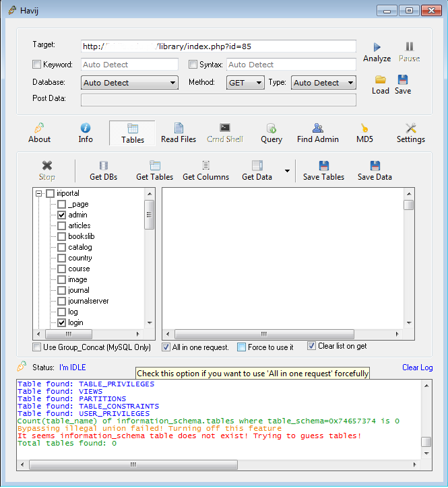Select the catalog table row

(x=80, y=247)
